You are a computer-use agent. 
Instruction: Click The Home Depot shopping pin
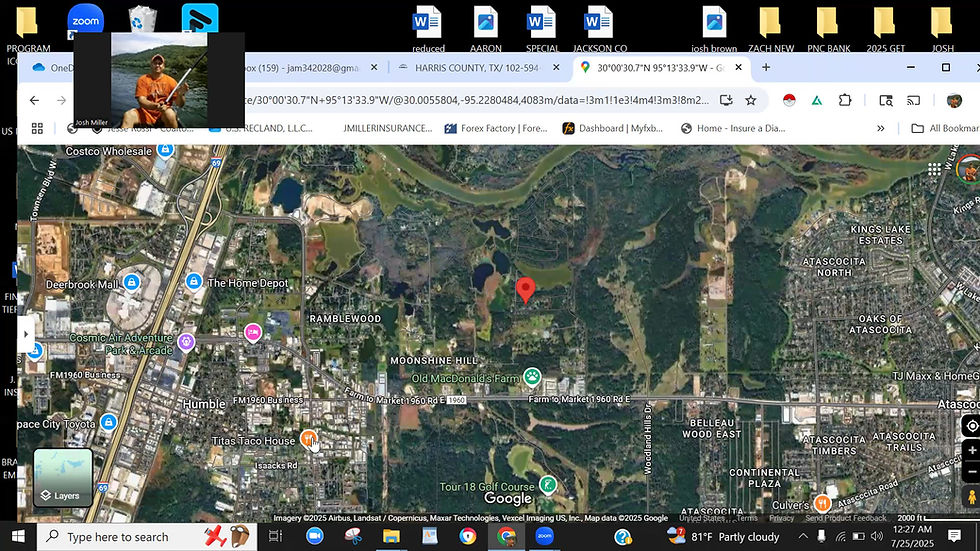[194, 282]
